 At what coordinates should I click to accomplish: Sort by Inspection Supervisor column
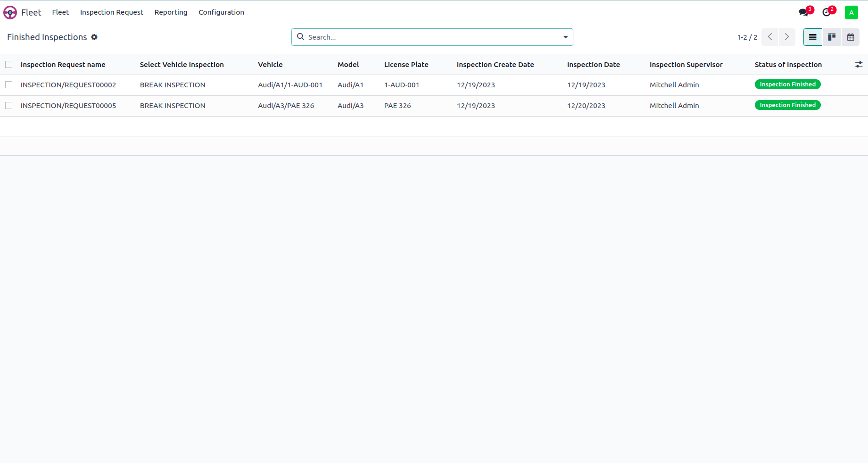686,65
